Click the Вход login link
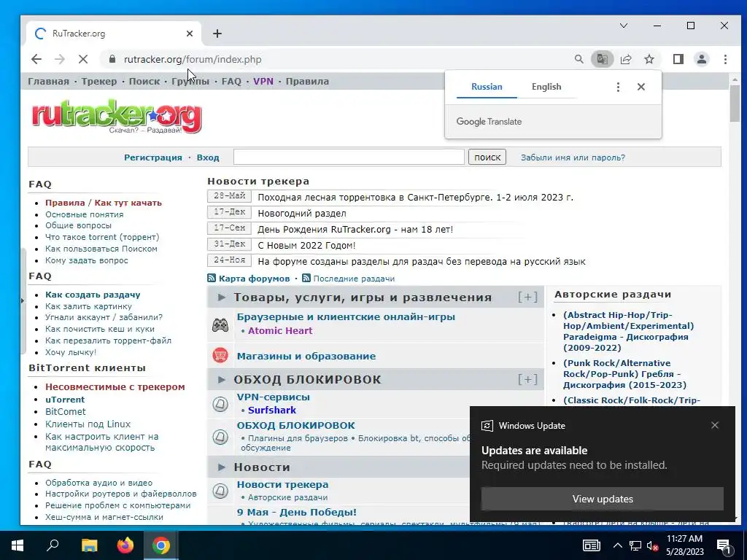The image size is (747, 560). [208, 157]
